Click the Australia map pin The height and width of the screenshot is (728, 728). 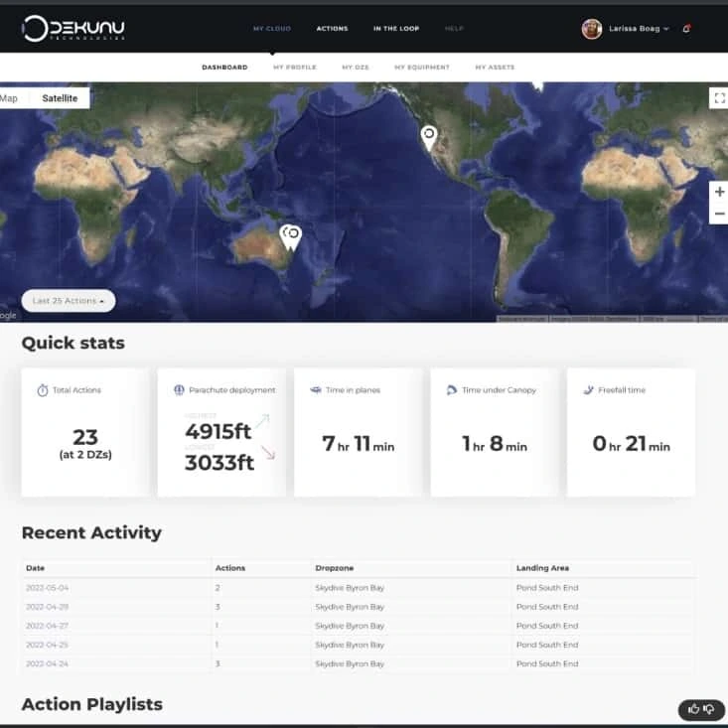pos(291,235)
